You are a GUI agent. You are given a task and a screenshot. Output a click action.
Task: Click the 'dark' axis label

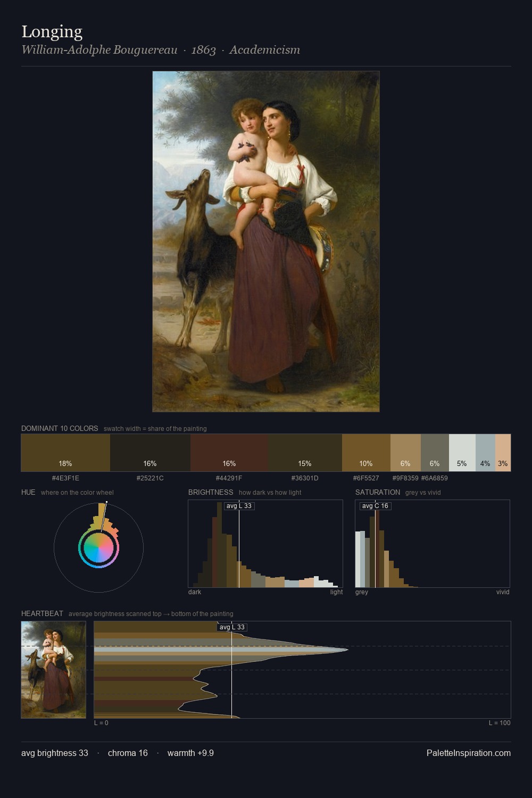coord(195,592)
